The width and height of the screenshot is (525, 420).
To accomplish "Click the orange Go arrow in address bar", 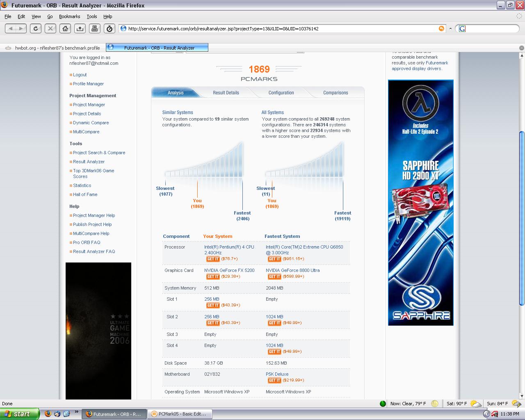I will (441, 28).
